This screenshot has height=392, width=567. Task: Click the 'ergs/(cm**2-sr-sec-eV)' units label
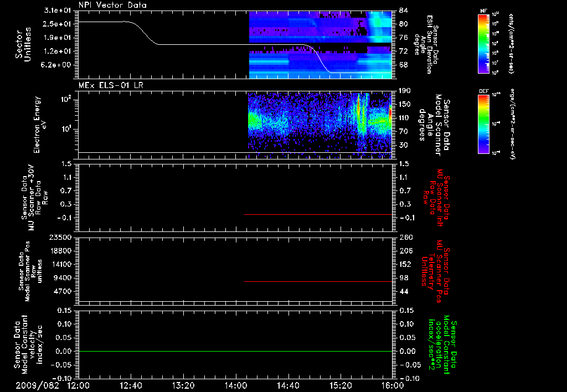(512, 123)
